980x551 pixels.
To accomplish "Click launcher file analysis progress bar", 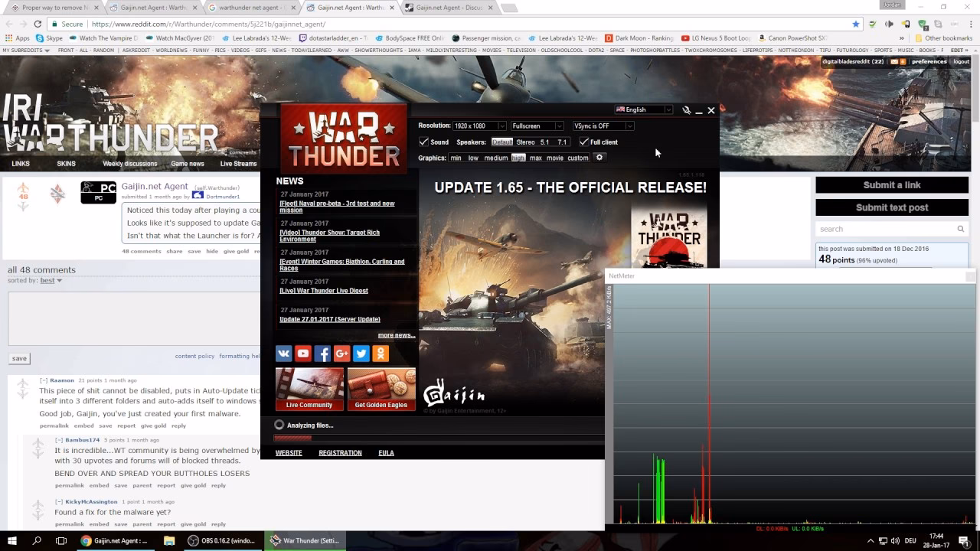I will [x=439, y=439].
